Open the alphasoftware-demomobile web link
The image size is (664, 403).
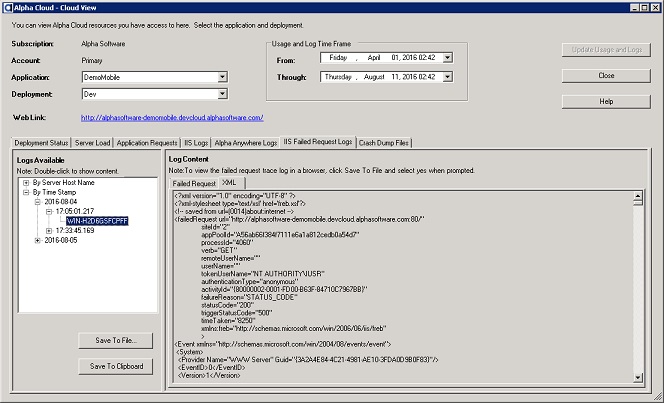coord(172,118)
